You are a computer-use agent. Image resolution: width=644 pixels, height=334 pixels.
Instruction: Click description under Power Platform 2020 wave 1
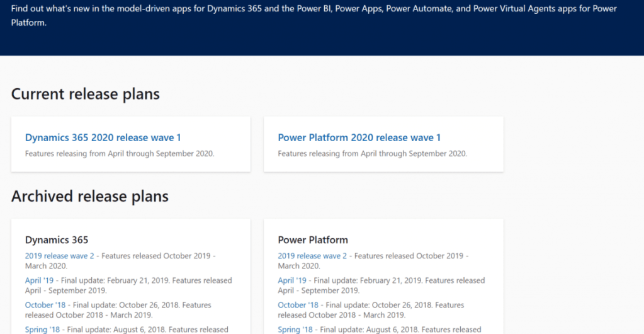tap(373, 153)
